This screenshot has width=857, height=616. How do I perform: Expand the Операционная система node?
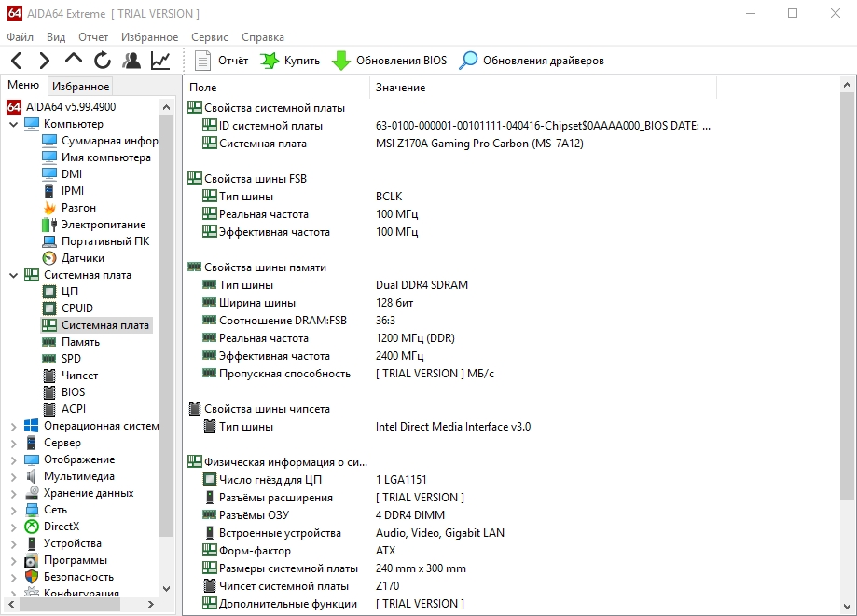(14, 427)
